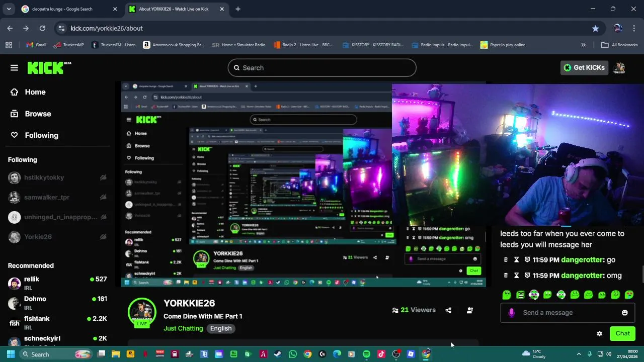Open followed channel hstikkytokky

44,177
